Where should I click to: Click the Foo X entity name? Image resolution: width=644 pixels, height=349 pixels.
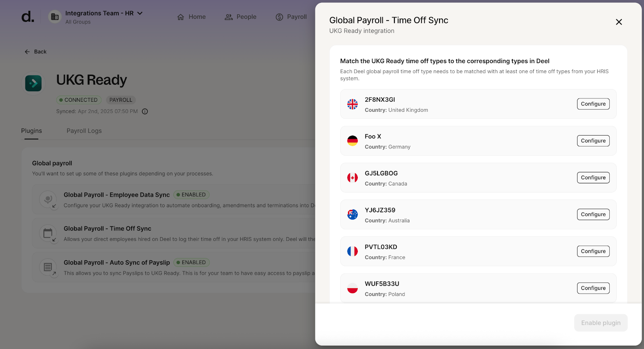click(373, 136)
